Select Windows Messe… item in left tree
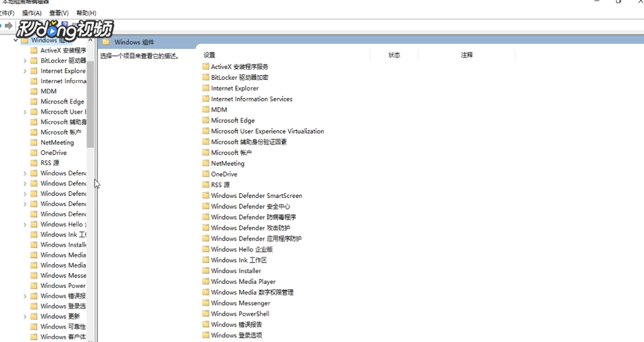644x342 pixels. [x=63, y=276]
